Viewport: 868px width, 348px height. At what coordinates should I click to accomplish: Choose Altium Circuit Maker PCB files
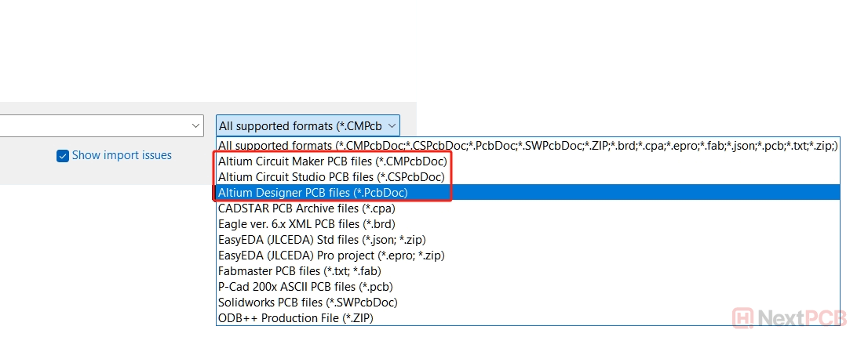pyautogui.click(x=333, y=161)
